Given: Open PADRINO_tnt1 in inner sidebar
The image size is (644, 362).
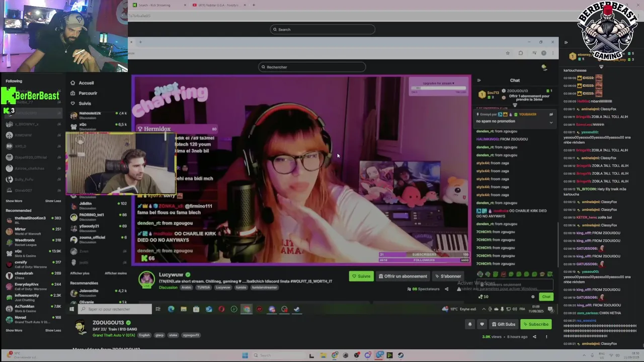Looking at the screenshot, I should pyautogui.click(x=99, y=217).
